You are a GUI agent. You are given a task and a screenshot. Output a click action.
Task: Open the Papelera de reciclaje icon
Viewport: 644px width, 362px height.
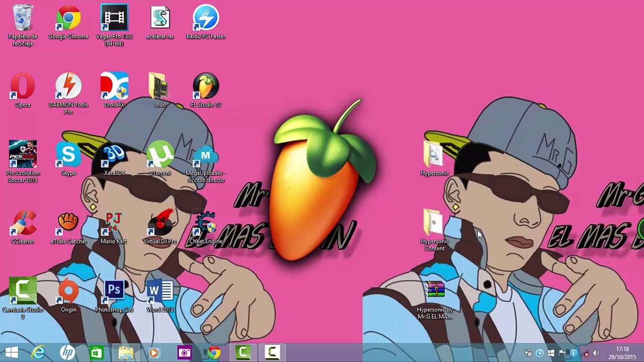click(x=23, y=25)
